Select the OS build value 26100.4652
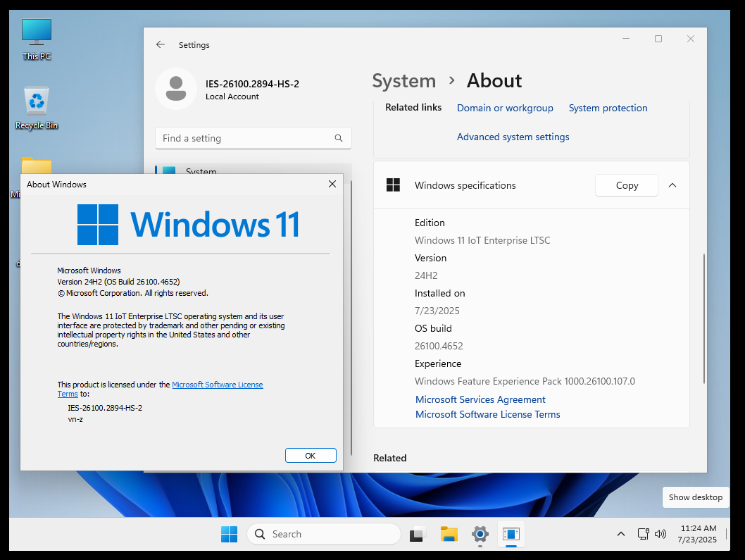 coord(439,346)
